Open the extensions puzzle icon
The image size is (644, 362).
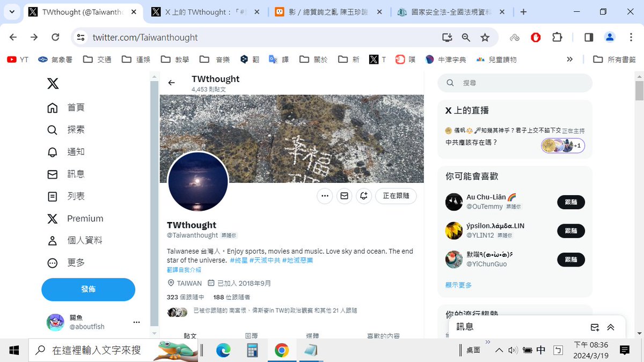click(x=557, y=37)
